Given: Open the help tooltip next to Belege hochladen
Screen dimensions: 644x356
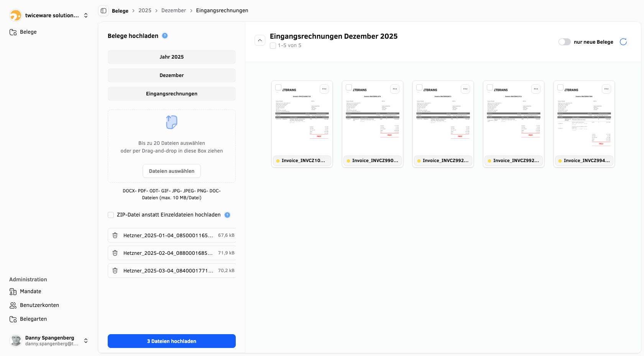Looking at the screenshot, I should point(165,35).
